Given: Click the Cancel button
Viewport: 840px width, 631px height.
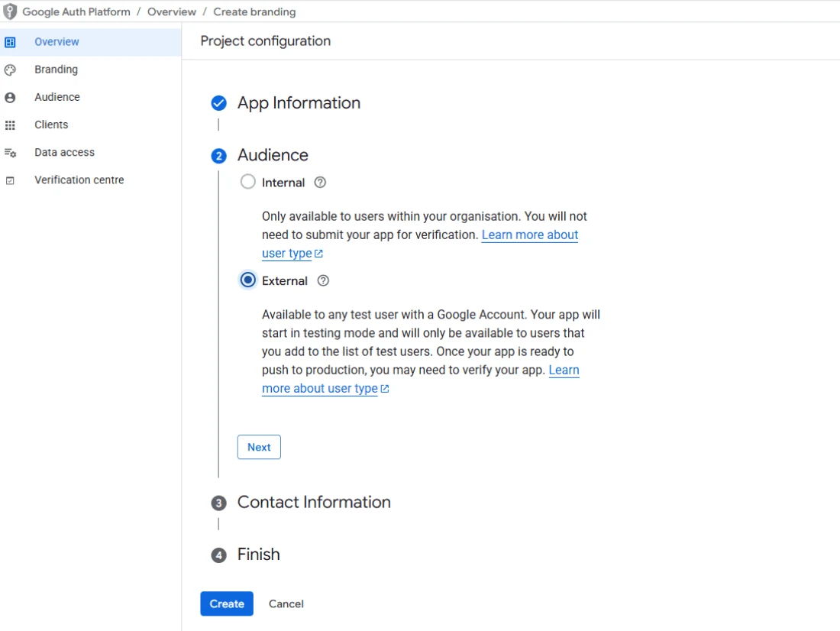Looking at the screenshot, I should point(286,603).
